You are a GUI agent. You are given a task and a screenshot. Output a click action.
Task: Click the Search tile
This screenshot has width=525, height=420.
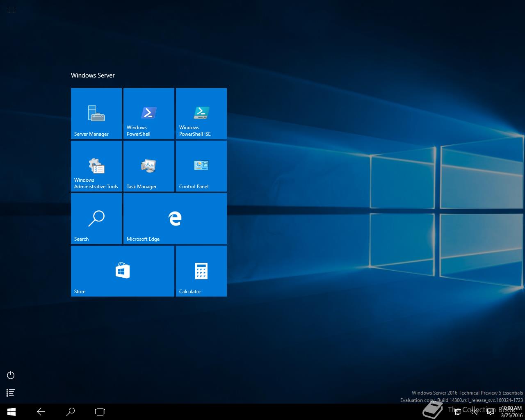(x=96, y=219)
